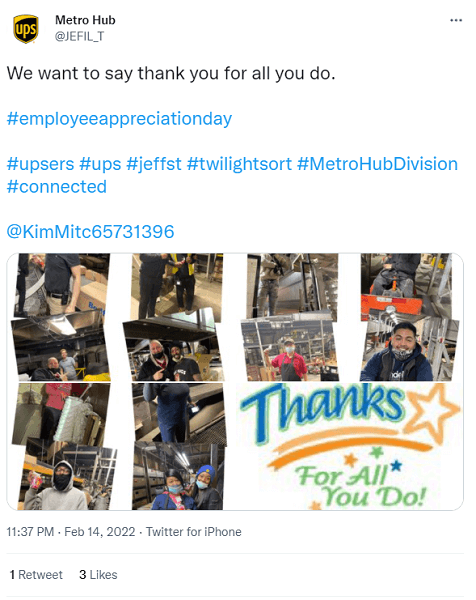The height and width of the screenshot is (600, 476).
Task: Open the #ups hashtag
Action: coord(100,164)
